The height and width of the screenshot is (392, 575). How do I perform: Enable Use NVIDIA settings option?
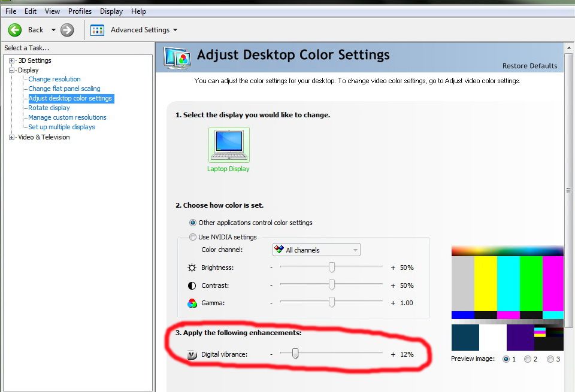click(193, 237)
